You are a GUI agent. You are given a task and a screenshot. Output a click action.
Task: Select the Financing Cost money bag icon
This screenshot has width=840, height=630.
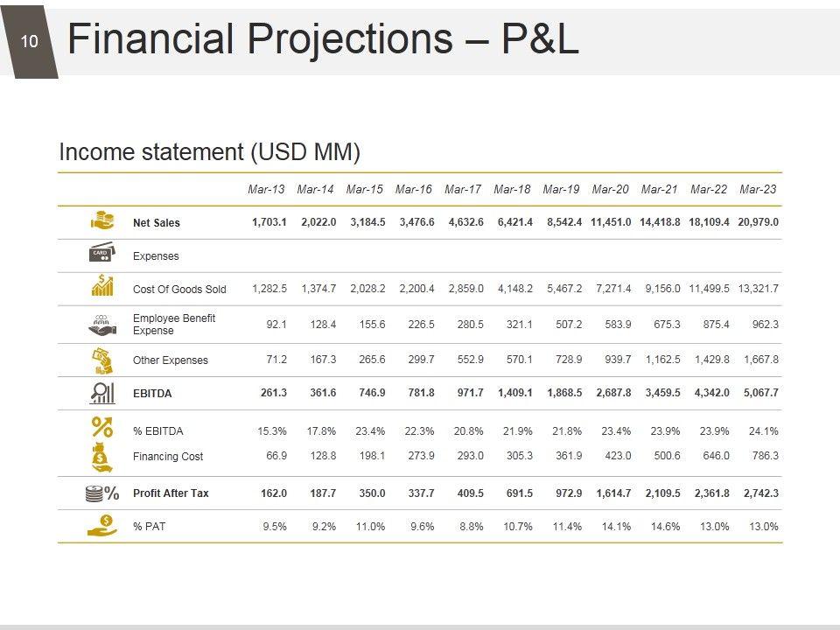tap(102, 456)
